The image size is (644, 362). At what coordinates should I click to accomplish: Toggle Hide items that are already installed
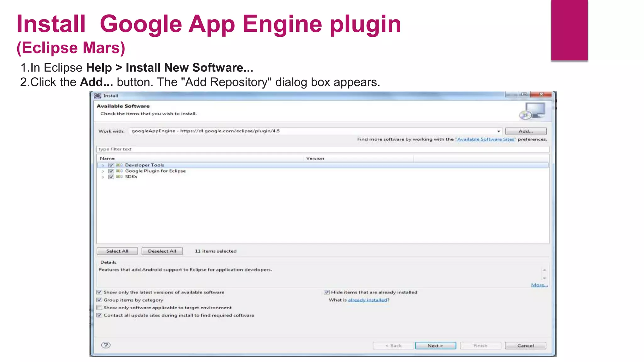(x=327, y=292)
